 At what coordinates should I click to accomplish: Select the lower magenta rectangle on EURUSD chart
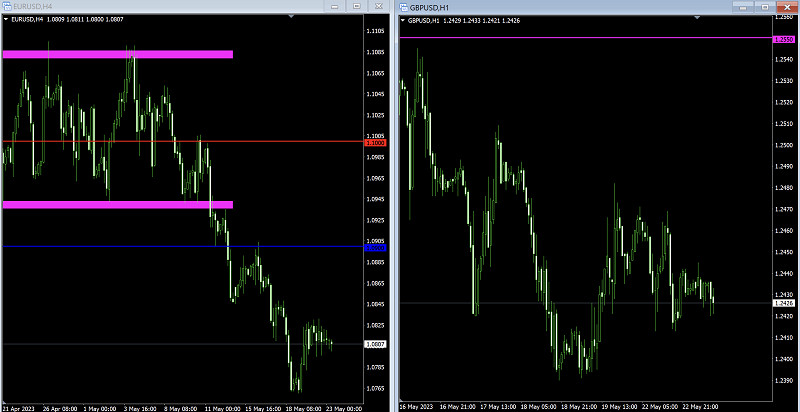[x=118, y=205]
